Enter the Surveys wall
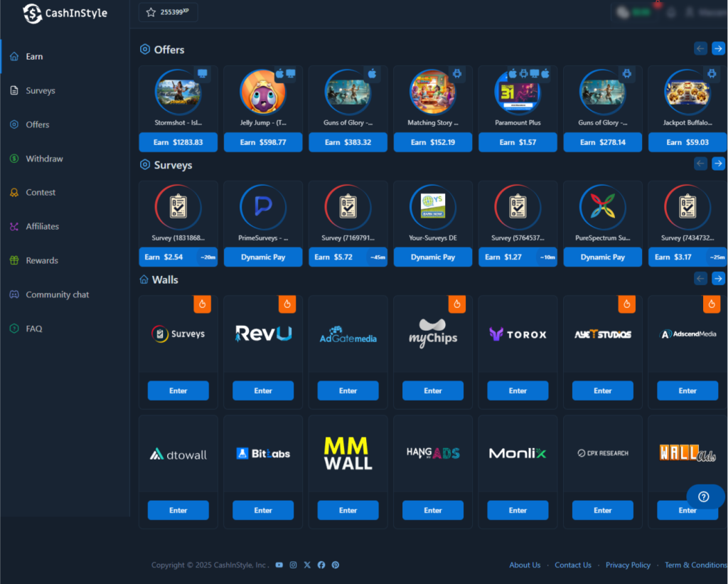 [178, 391]
